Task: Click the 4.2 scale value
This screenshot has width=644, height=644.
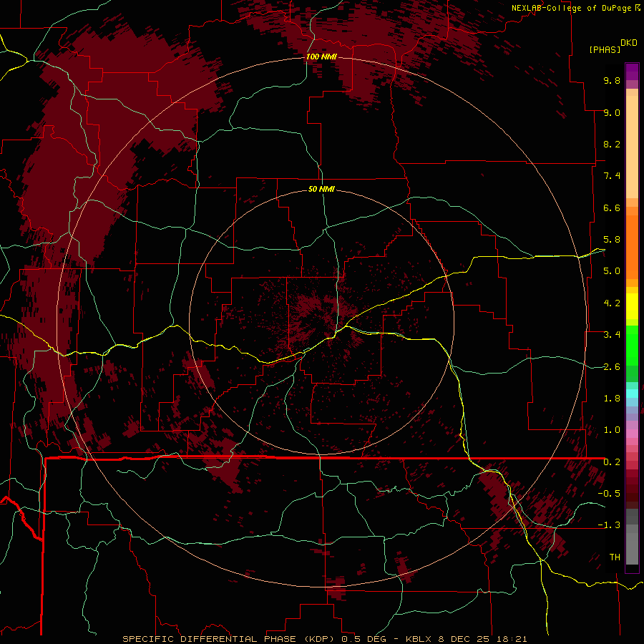Action: [x=612, y=303]
